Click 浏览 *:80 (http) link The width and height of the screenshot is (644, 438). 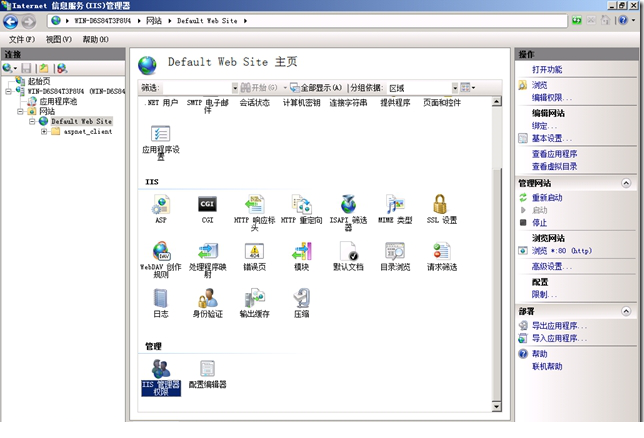(x=561, y=251)
